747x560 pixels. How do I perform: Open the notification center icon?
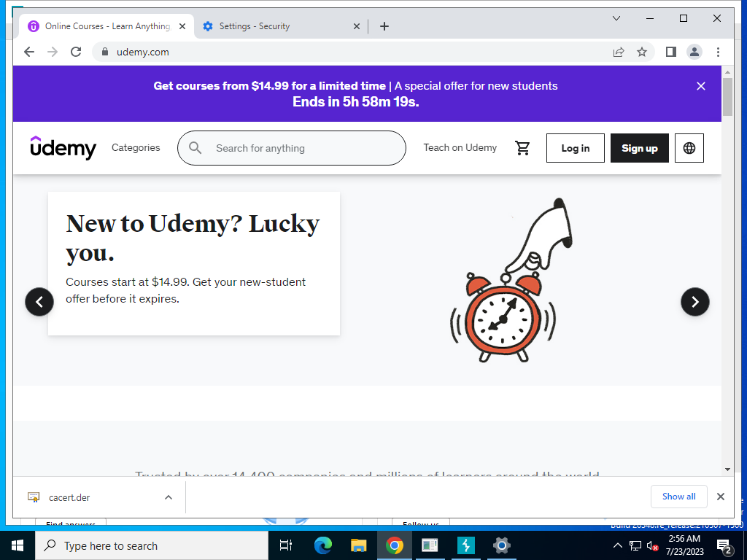[x=724, y=545]
